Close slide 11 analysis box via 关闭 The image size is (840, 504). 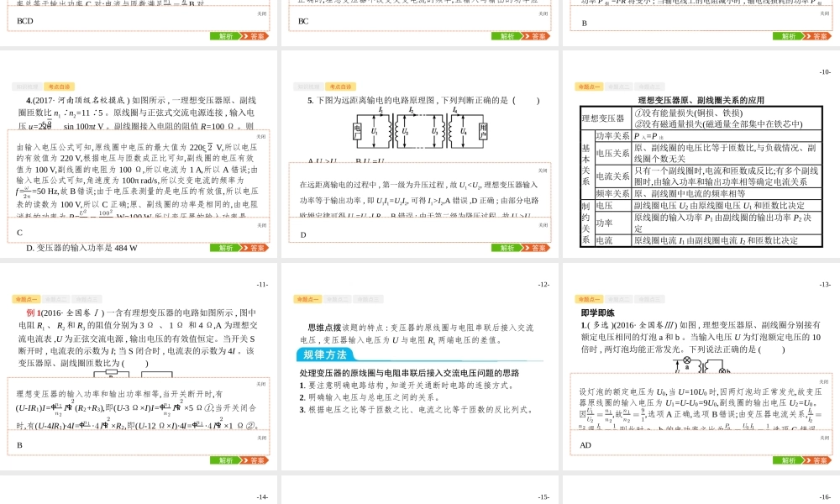(261, 384)
